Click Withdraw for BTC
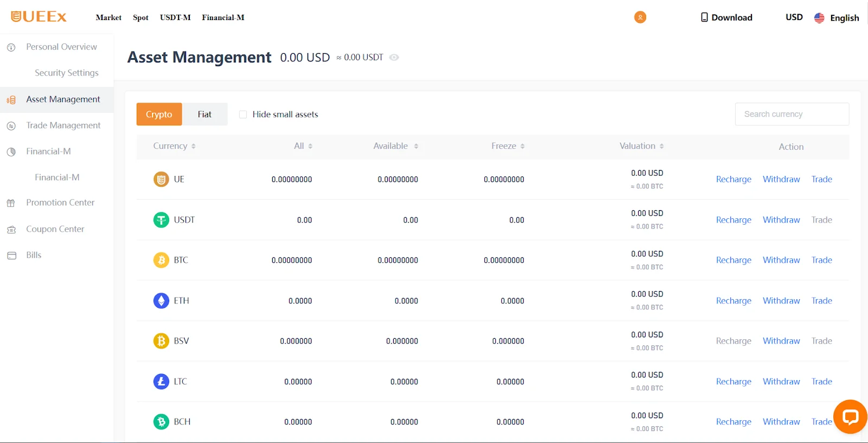 [781, 260]
